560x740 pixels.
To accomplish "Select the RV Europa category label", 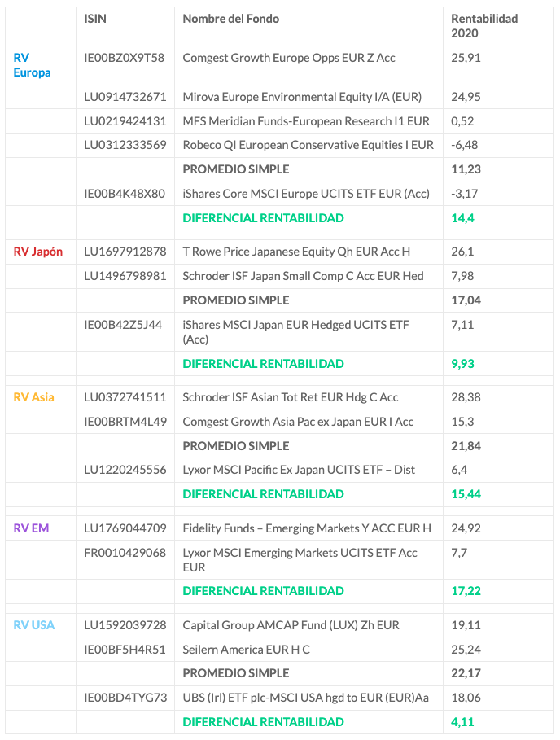I will [x=32, y=65].
